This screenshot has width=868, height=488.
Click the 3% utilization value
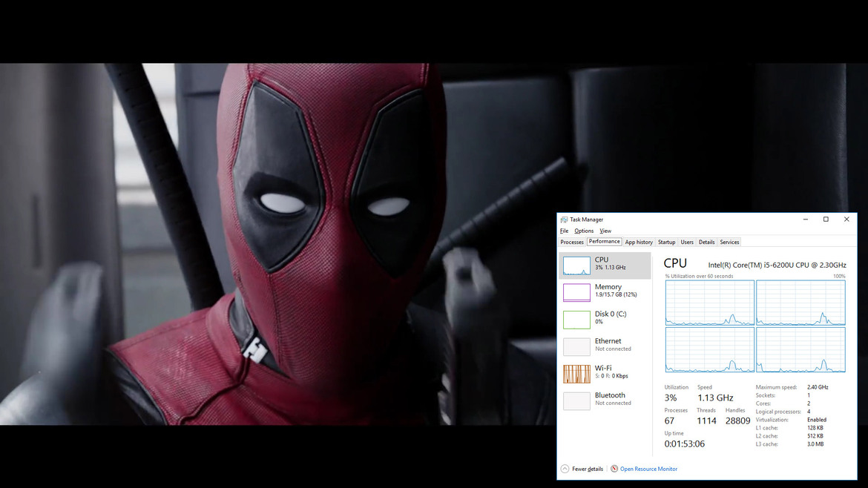(x=671, y=398)
